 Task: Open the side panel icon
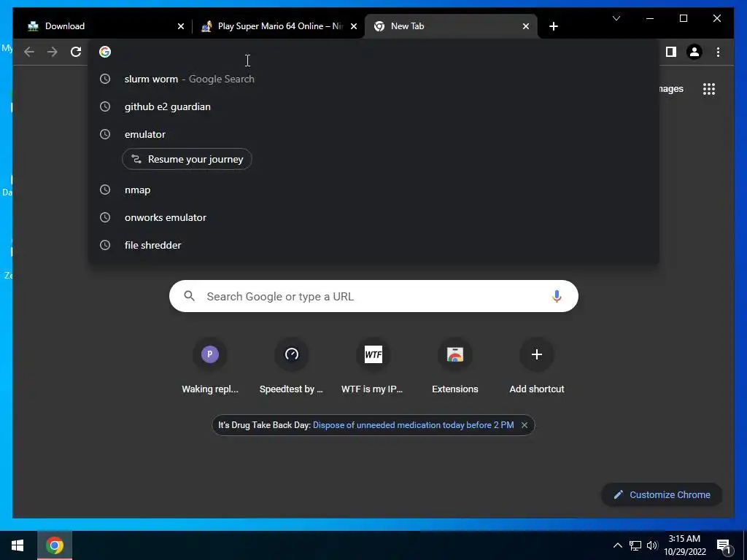(671, 52)
